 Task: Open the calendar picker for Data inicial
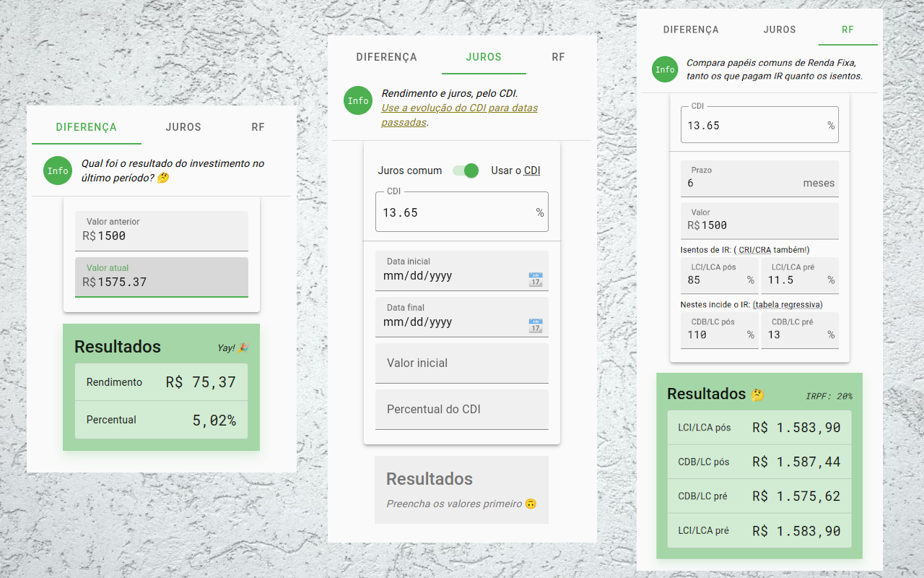click(x=536, y=280)
